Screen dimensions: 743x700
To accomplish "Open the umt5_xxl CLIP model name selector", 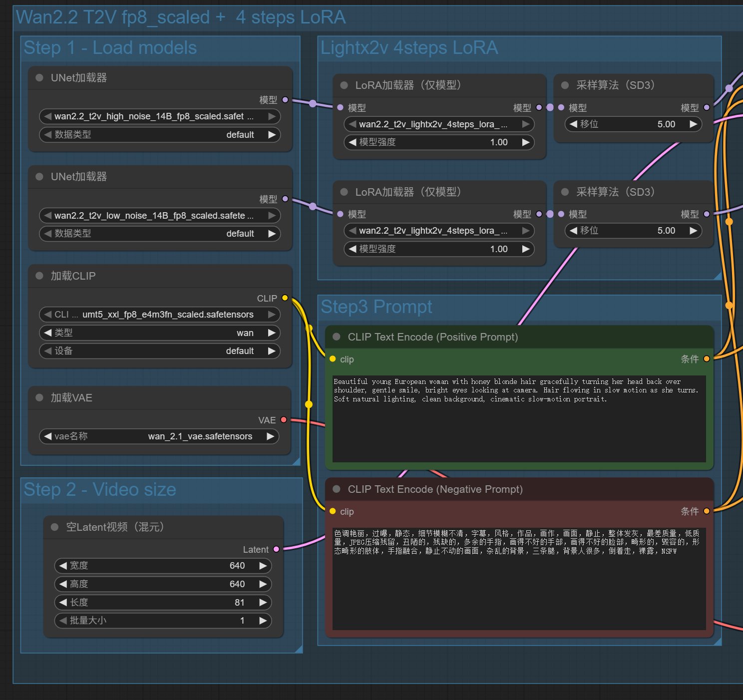I will point(159,315).
